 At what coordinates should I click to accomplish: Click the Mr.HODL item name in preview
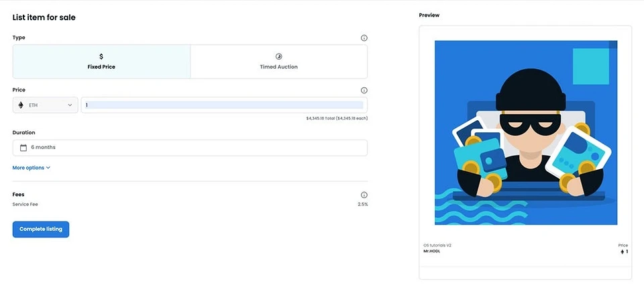431,251
